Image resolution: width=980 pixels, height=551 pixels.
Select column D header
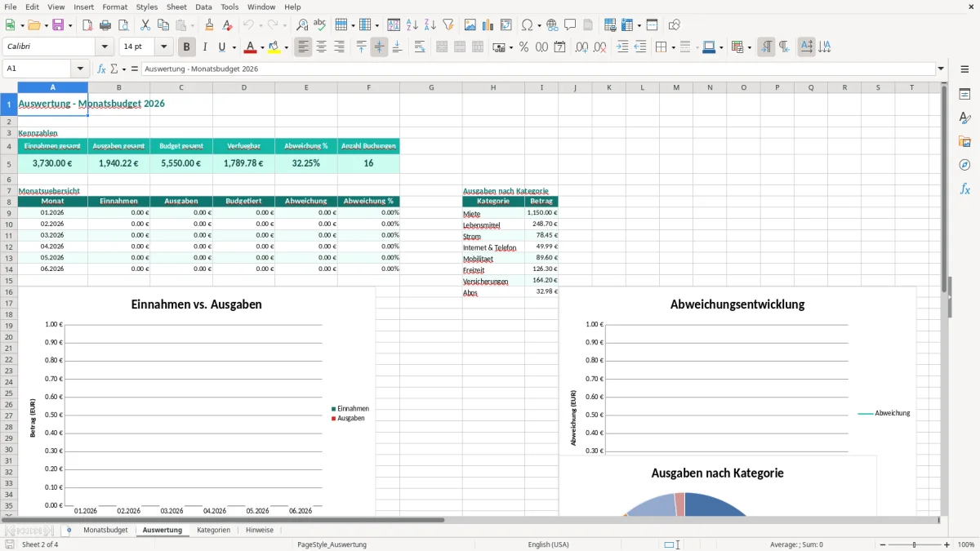[243, 87]
